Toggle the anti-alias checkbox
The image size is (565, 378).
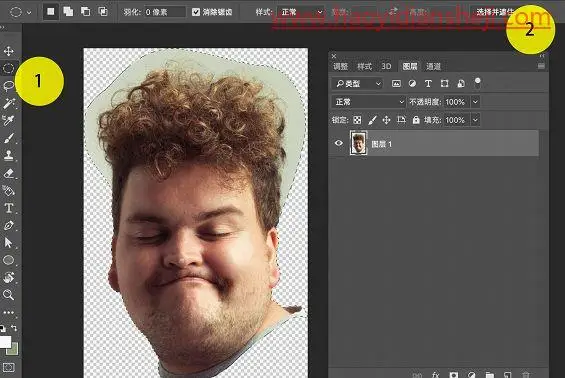196,12
